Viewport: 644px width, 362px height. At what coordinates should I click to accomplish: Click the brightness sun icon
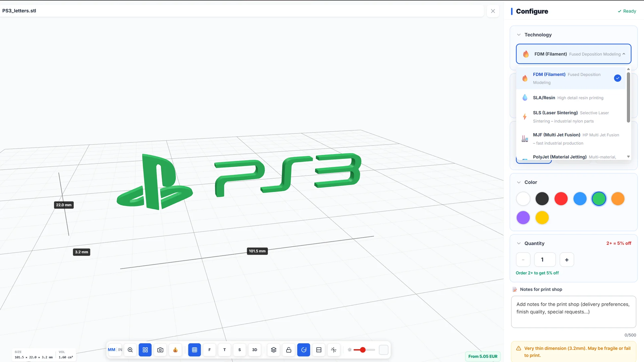[350, 350]
